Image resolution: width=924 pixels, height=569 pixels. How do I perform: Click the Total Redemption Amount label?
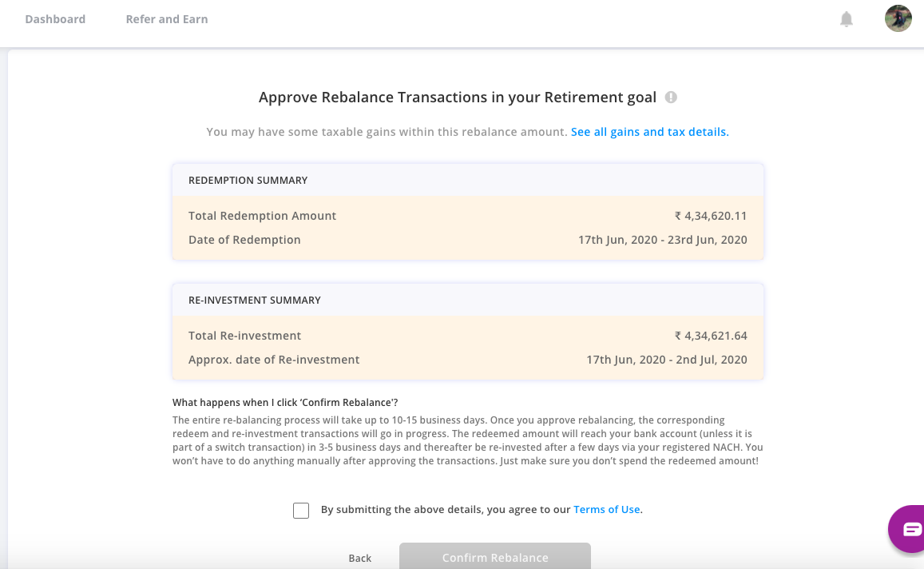click(262, 216)
